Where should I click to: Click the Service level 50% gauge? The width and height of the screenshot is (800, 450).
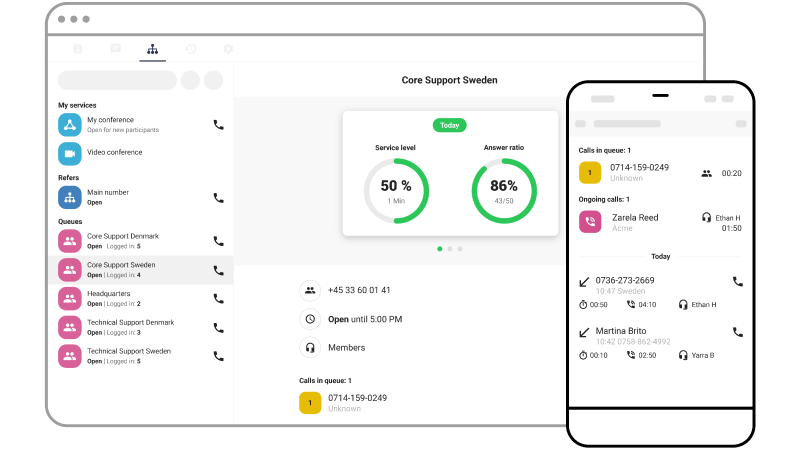[395, 190]
